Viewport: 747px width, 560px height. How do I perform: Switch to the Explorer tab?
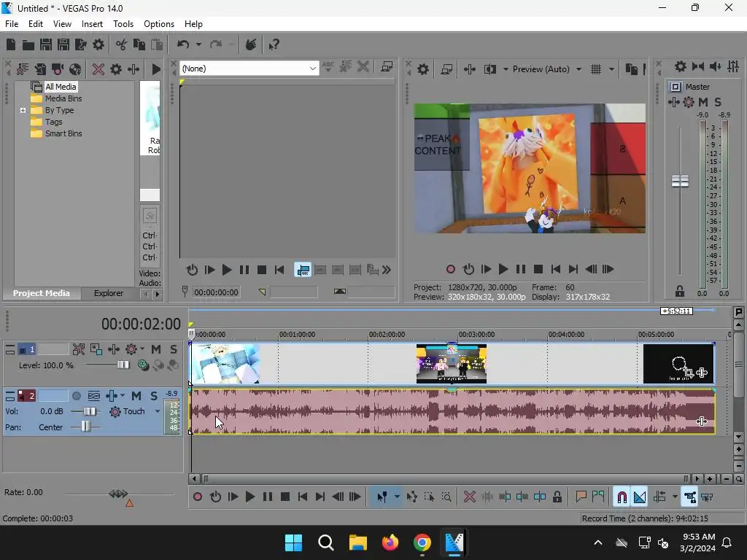[109, 293]
